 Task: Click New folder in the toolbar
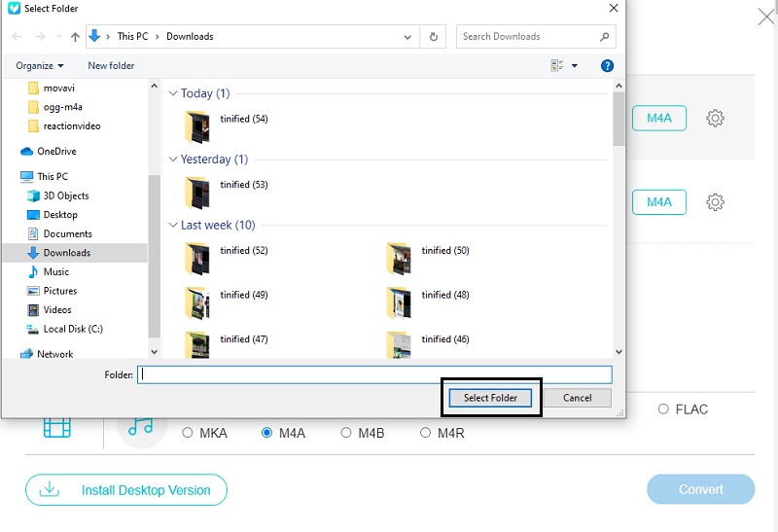111,66
